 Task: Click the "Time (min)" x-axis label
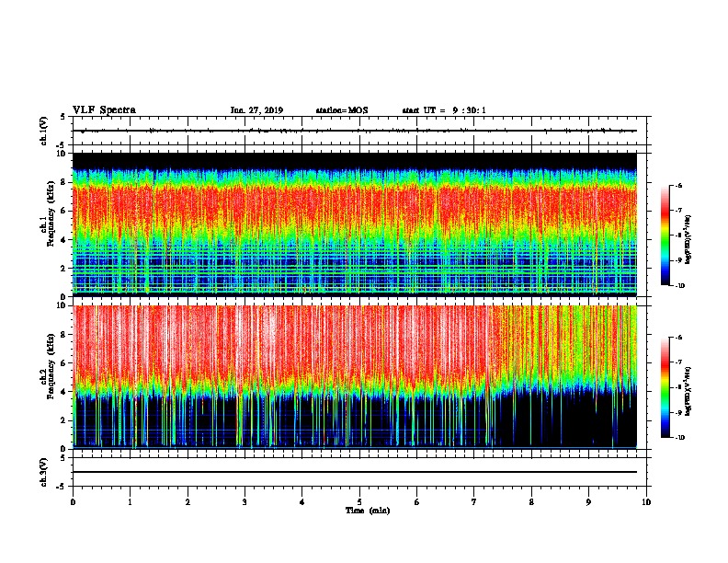(368, 511)
